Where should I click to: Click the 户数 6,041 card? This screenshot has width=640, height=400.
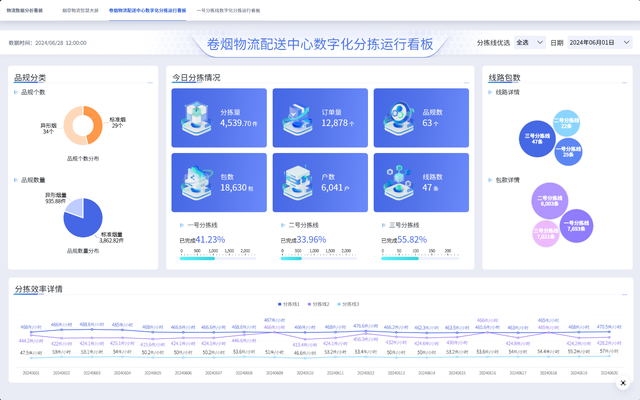click(320, 182)
